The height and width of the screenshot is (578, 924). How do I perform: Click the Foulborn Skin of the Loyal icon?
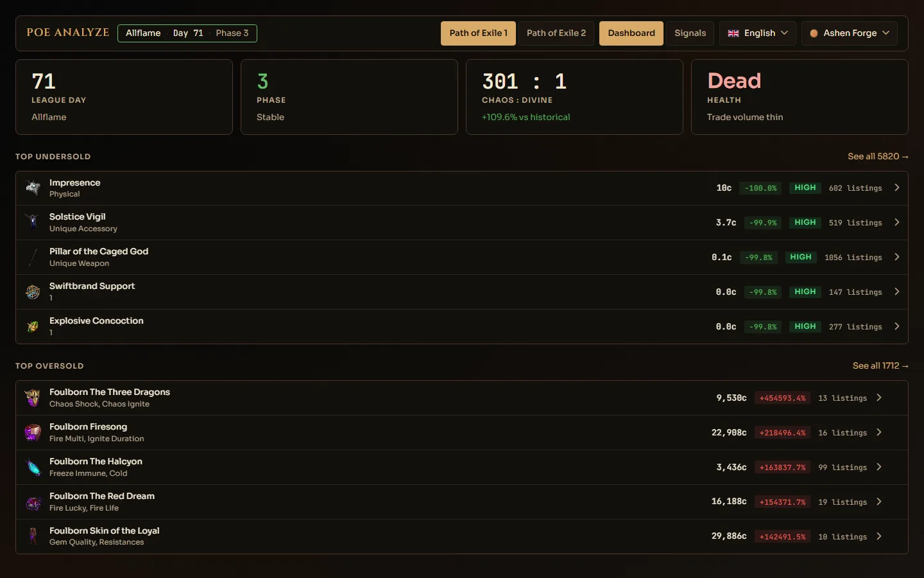[33, 536]
